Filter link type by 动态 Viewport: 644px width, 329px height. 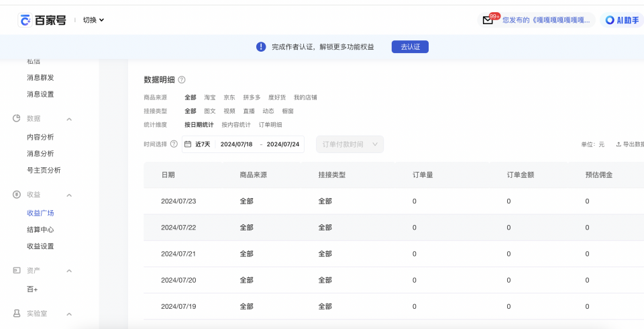(x=268, y=111)
